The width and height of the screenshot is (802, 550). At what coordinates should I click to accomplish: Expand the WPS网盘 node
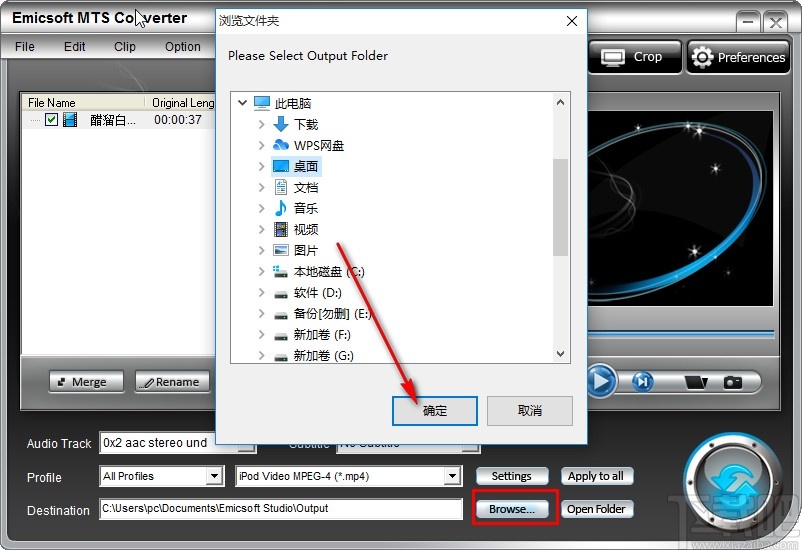coord(261,145)
